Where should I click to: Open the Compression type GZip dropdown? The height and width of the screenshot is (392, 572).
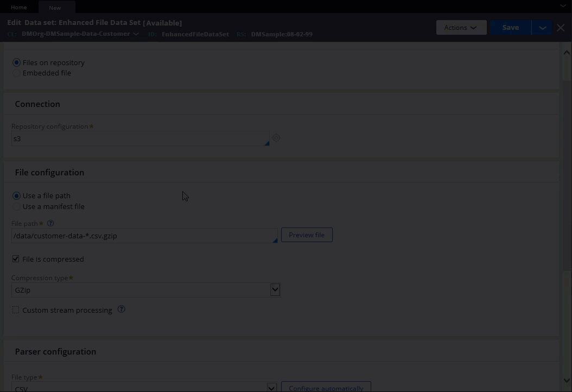[x=275, y=290]
